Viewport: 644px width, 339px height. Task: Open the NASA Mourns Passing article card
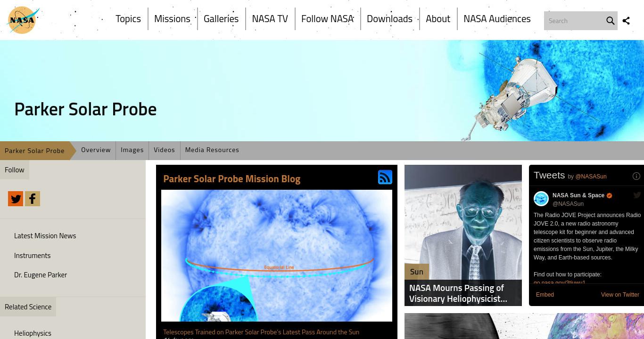pos(463,235)
